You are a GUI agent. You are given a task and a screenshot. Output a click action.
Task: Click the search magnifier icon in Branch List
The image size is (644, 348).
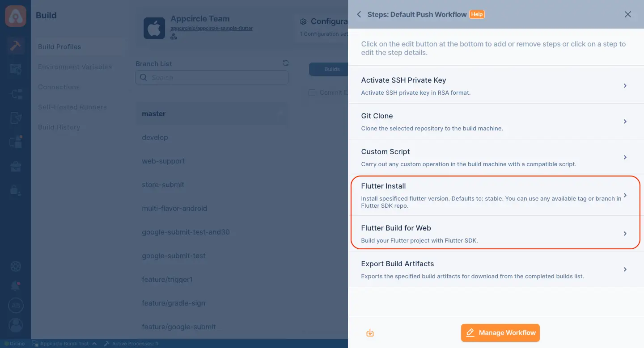click(x=144, y=77)
